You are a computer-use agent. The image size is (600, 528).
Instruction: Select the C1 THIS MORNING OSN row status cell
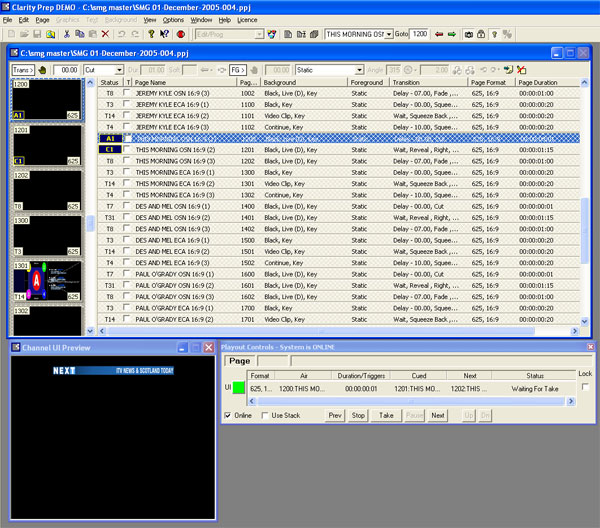pyautogui.click(x=110, y=150)
